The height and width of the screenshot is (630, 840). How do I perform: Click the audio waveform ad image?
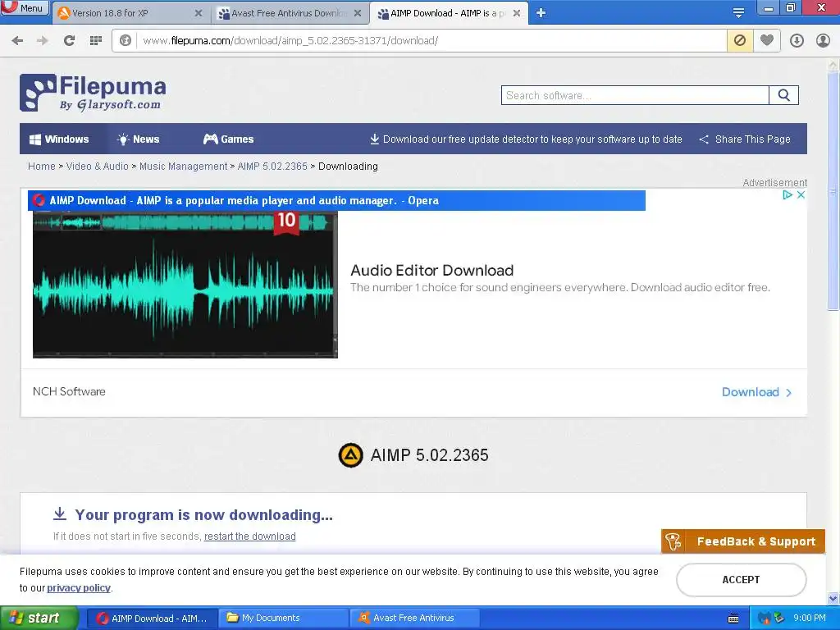[185, 285]
